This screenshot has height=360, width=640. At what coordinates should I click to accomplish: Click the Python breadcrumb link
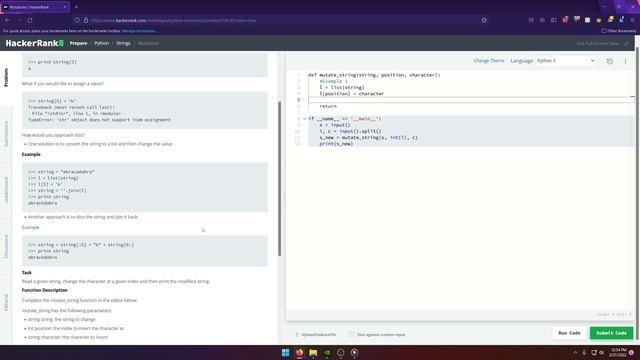[x=102, y=43]
